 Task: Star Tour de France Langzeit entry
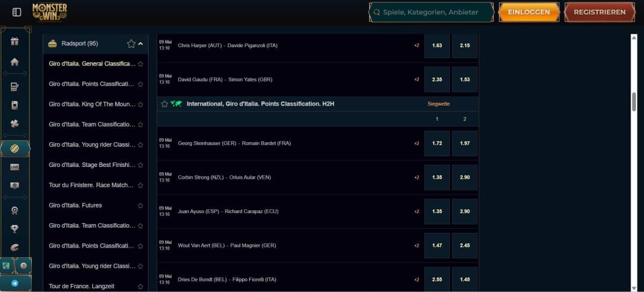coord(141,287)
